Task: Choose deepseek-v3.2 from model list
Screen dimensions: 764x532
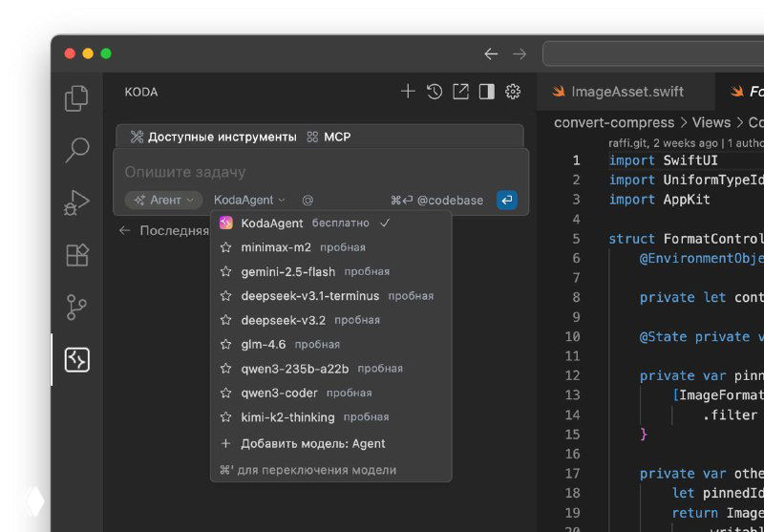Action: (x=330, y=320)
